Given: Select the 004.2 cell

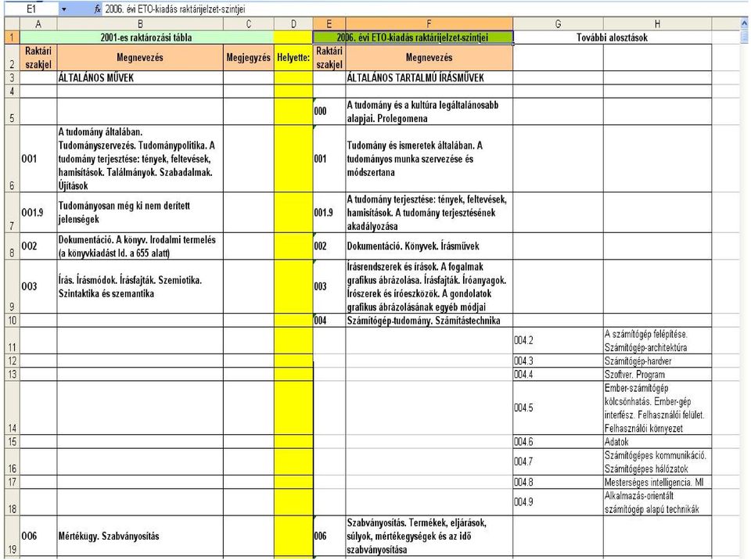Looking at the screenshot, I should pos(558,340).
